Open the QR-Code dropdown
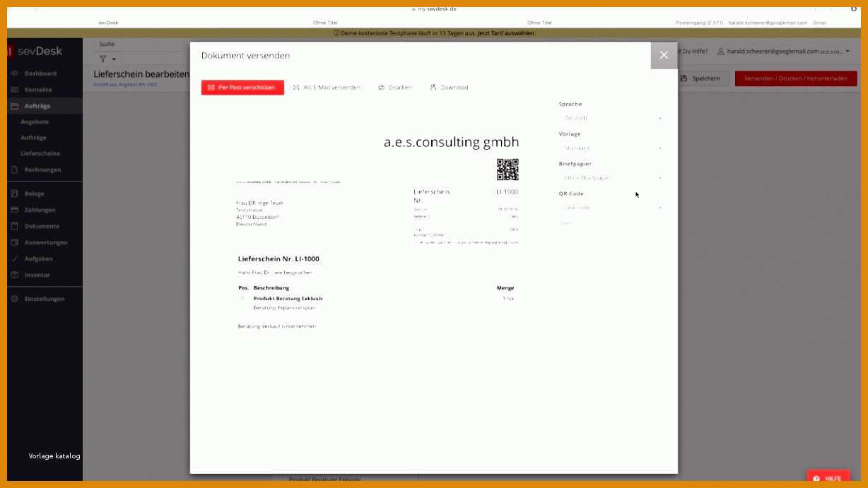This screenshot has height=488, width=868. (x=611, y=208)
